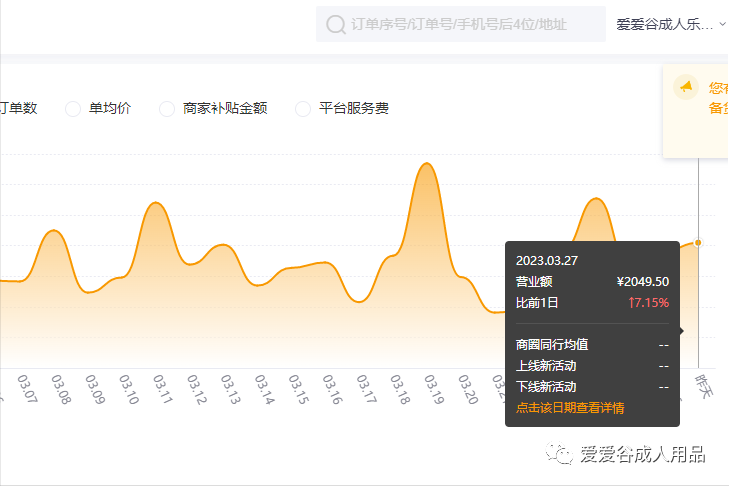Click the 03.11 date axis label
Image resolution: width=729 pixels, height=486 pixels.
(163, 388)
